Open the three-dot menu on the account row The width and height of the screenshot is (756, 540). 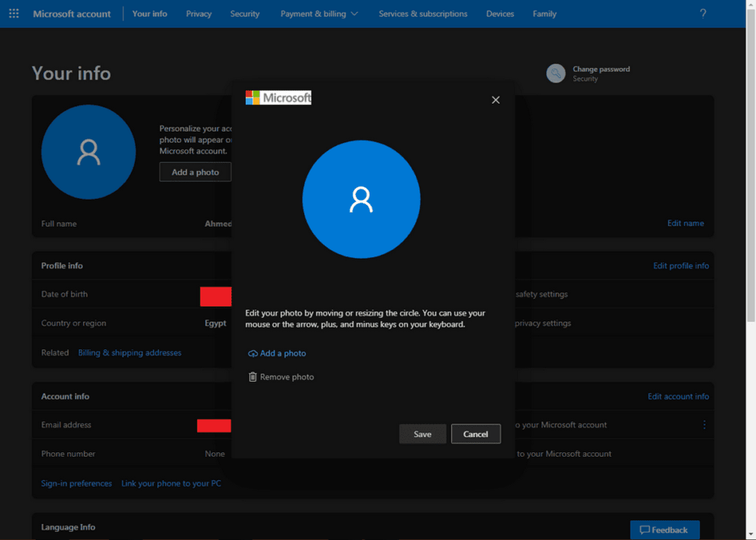pos(704,425)
